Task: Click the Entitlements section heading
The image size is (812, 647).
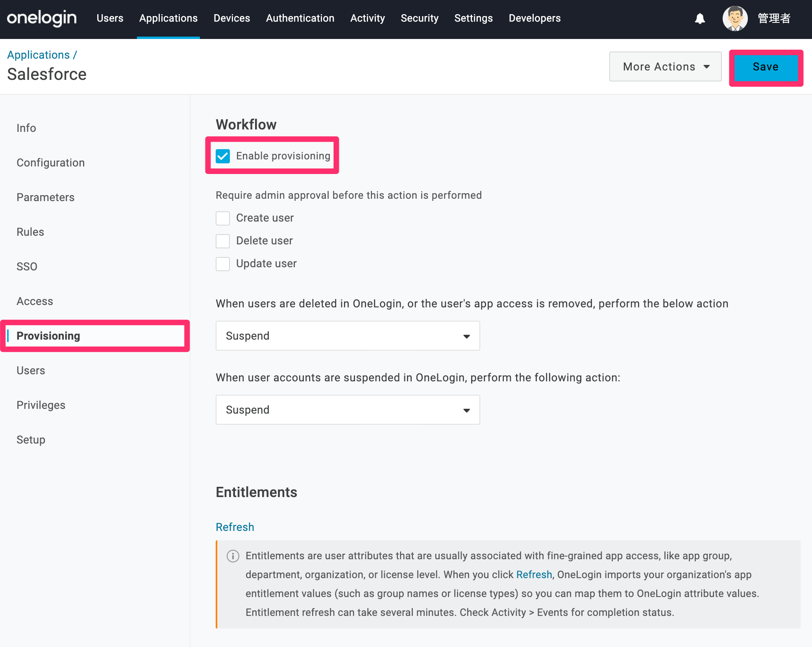Action: pos(256,492)
